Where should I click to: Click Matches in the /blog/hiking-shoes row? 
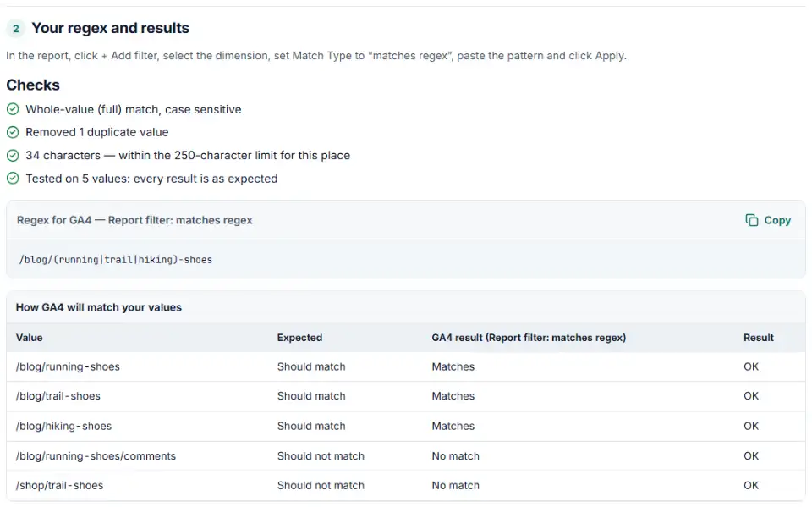[453, 426]
